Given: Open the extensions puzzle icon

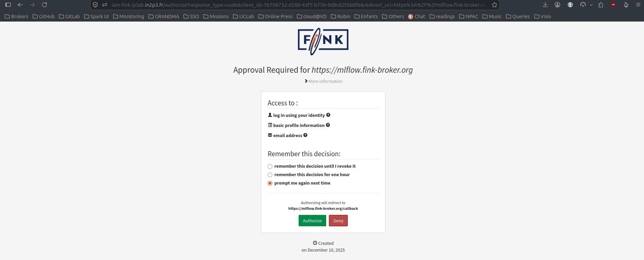Looking at the screenshot, I should point(601,5).
